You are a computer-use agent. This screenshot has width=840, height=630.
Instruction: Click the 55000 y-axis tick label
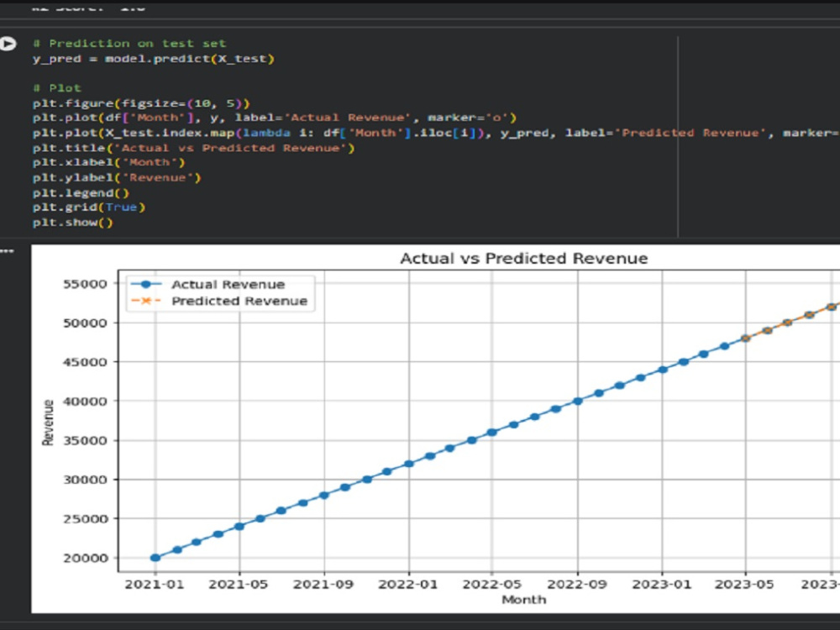click(x=85, y=284)
